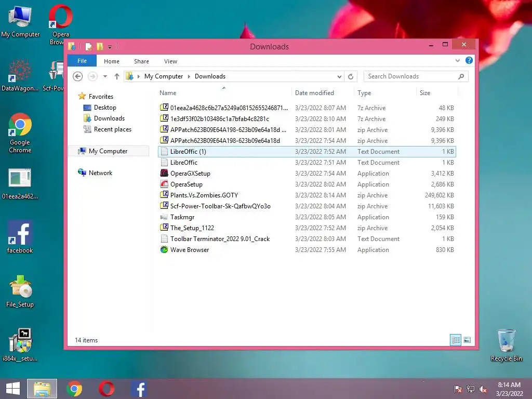Select the OperaSetup application icon

(164, 184)
